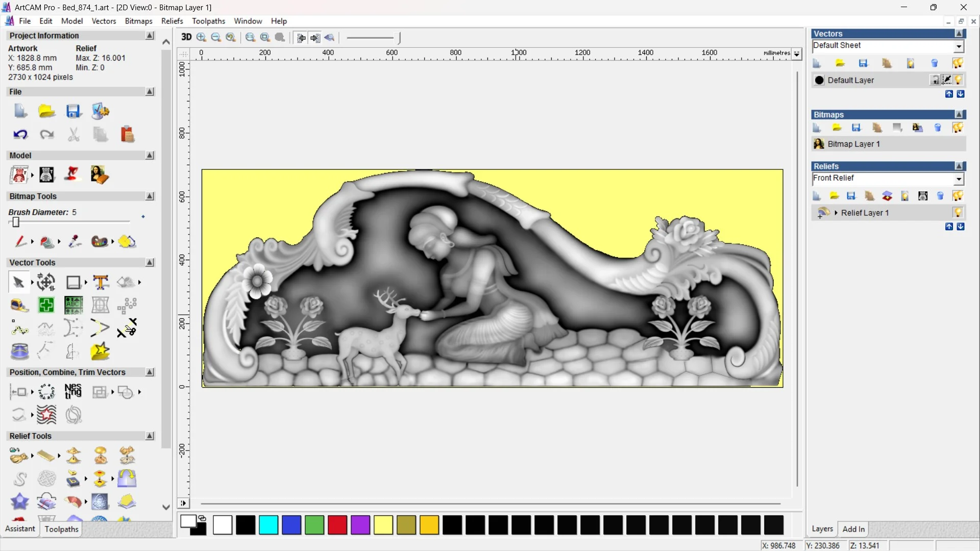This screenshot has width=980, height=551.
Task: Toggle visibility bulb of Default Layer
Action: pos(958,80)
